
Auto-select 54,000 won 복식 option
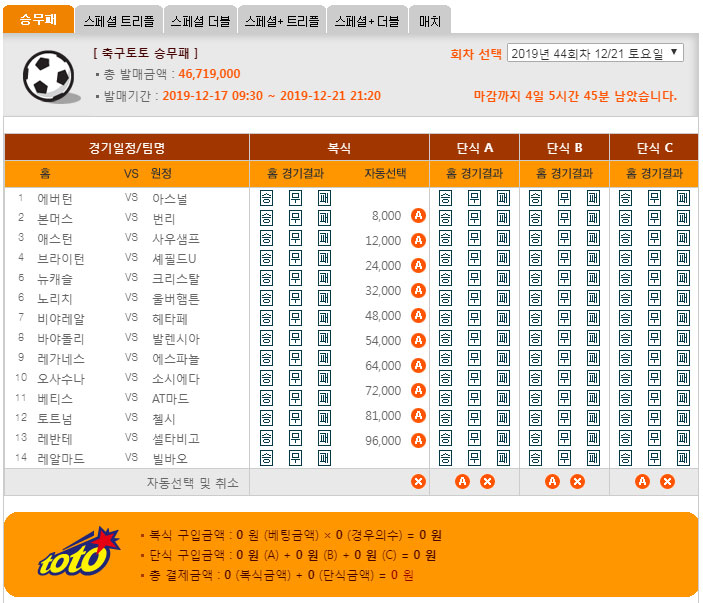(418, 341)
